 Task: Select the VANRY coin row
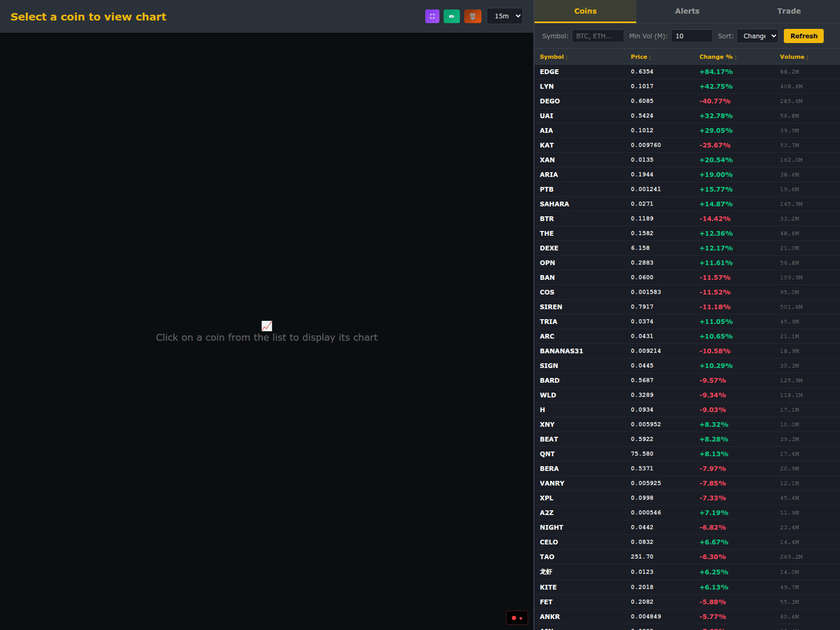(687, 484)
